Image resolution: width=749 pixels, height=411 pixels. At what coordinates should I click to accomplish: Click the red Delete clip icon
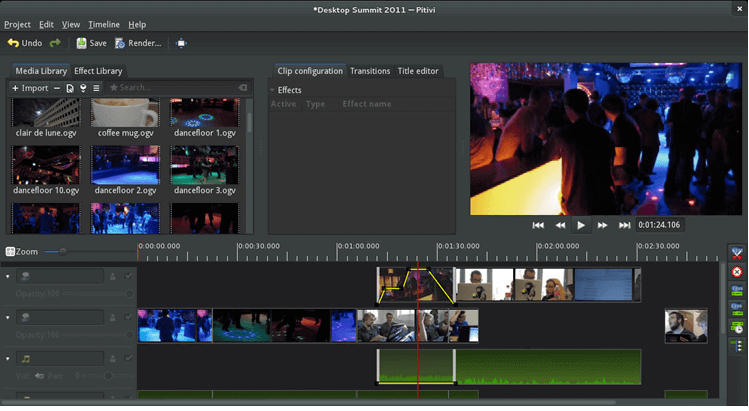tap(737, 272)
